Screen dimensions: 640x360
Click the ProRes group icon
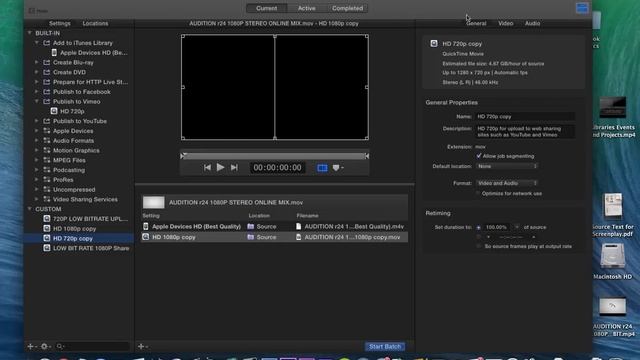pos(47,180)
